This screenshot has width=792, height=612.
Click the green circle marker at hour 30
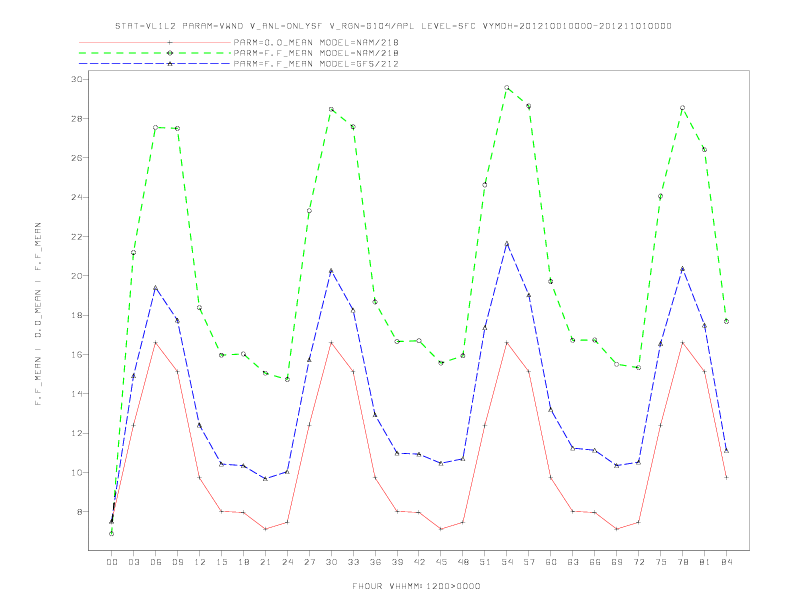pos(331,109)
